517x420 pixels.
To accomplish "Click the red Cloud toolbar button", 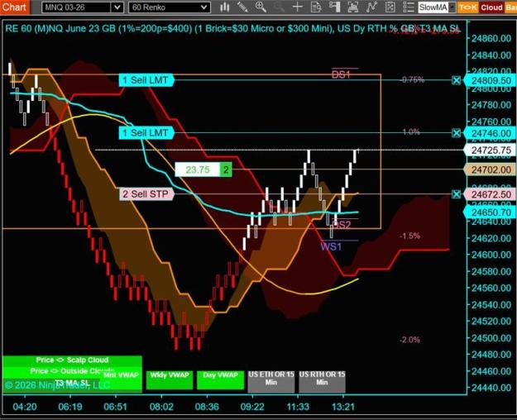I will [491, 7].
